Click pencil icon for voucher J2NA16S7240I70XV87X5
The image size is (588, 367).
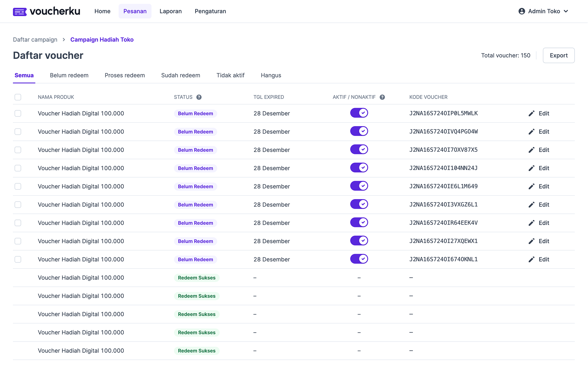point(531,150)
